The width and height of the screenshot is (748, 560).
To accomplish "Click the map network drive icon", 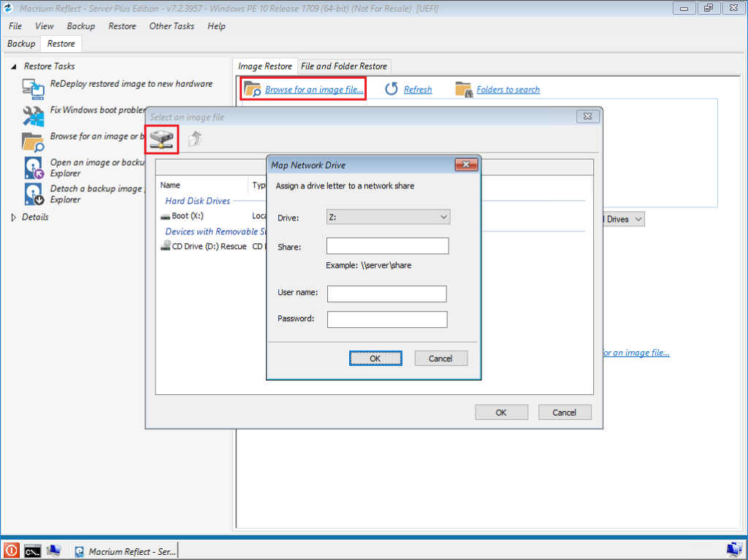I will [x=163, y=139].
